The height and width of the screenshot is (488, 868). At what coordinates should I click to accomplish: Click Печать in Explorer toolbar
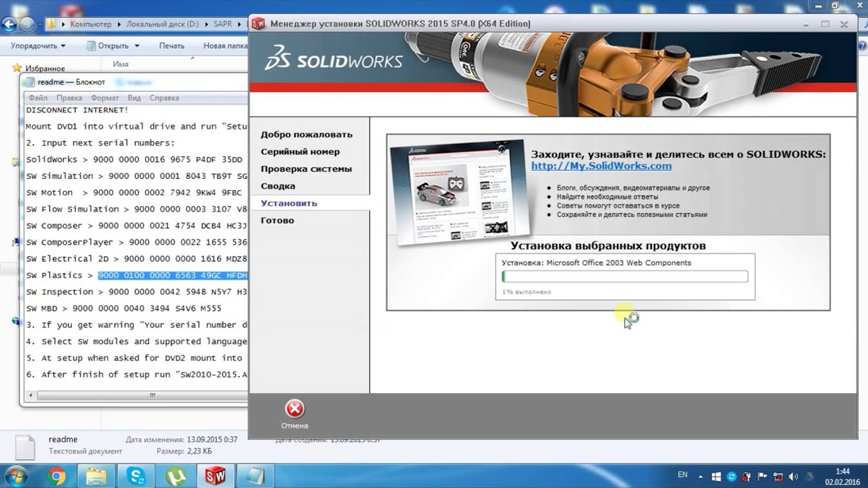coord(172,46)
